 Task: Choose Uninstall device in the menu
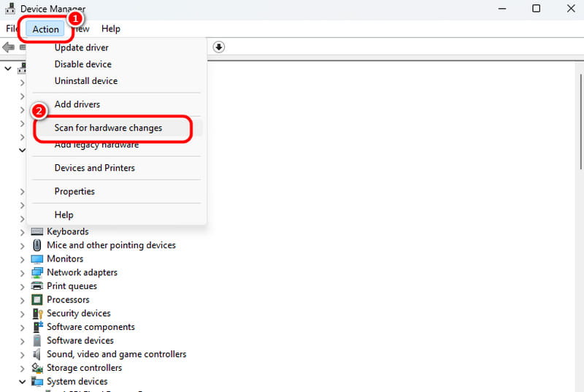tap(85, 81)
